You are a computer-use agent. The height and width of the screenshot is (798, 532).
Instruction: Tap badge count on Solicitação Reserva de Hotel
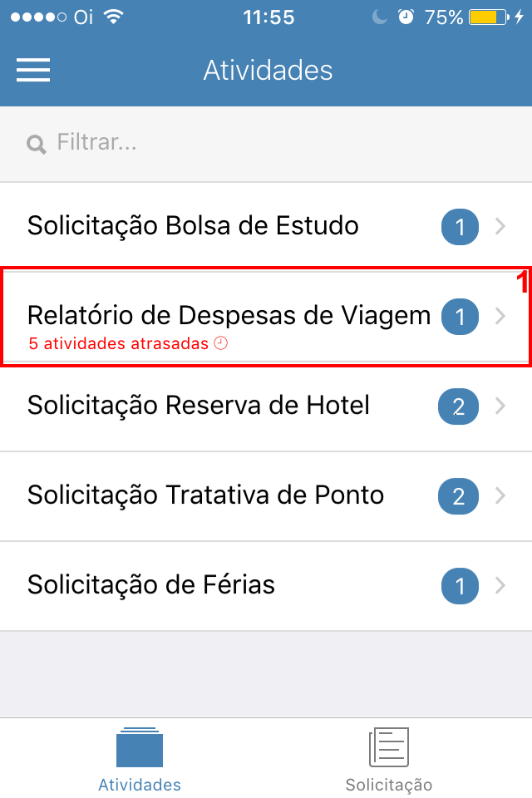(458, 406)
